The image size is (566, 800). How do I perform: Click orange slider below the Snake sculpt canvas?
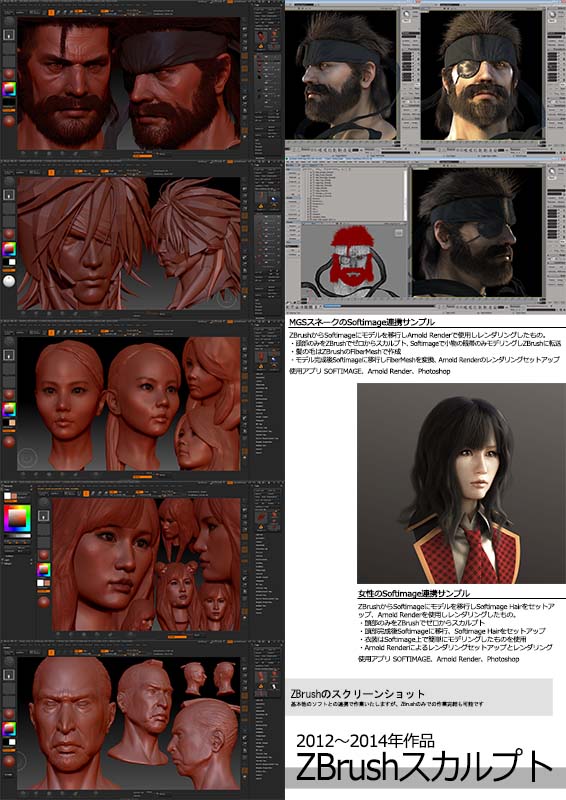point(142,156)
